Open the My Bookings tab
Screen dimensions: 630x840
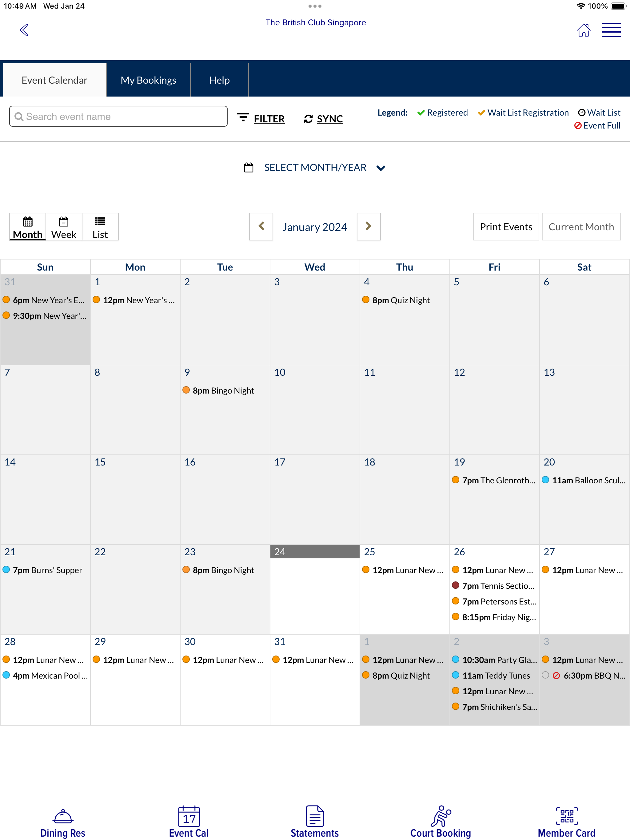point(148,80)
